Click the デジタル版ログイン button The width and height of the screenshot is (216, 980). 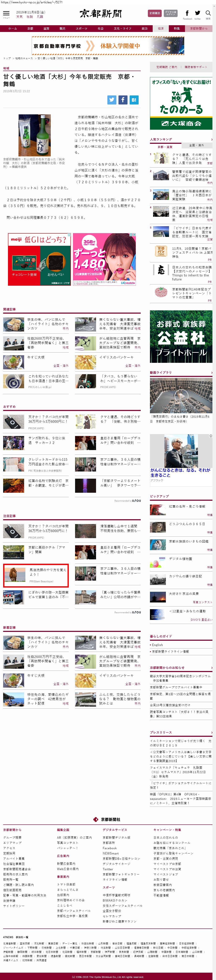tap(170, 13)
